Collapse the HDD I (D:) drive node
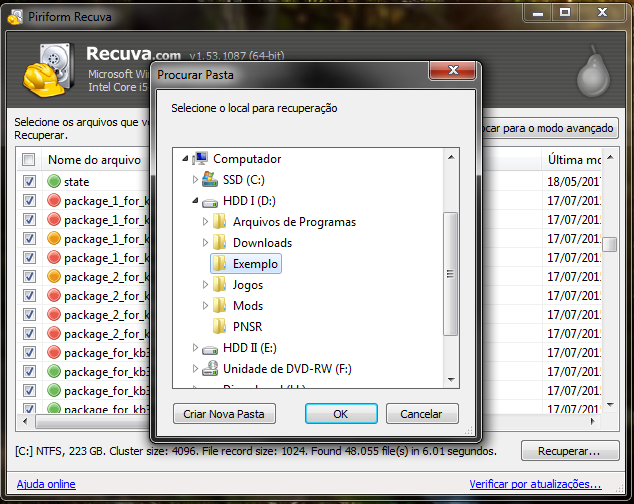This screenshot has height=504, width=634. (195, 201)
